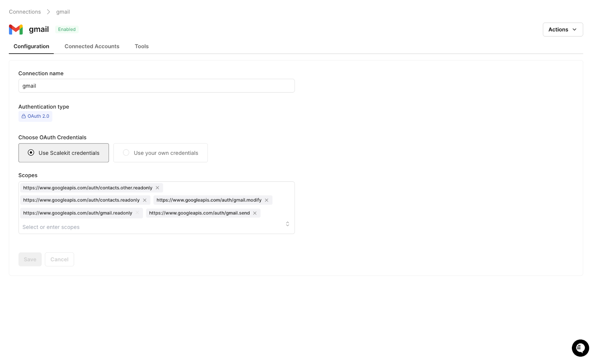This screenshot has width=593, height=364.
Task: Click the Cancel button
Action: point(59,259)
